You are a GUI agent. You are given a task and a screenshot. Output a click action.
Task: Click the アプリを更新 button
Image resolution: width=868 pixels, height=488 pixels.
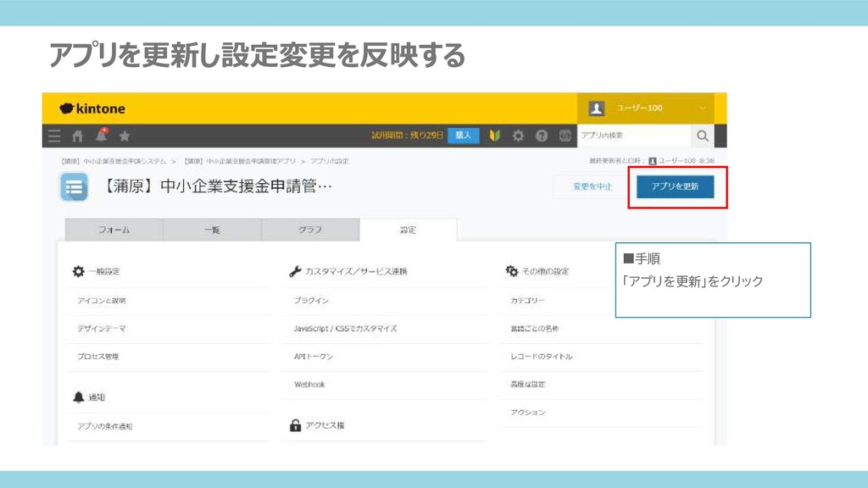click(x=675, y=186)
